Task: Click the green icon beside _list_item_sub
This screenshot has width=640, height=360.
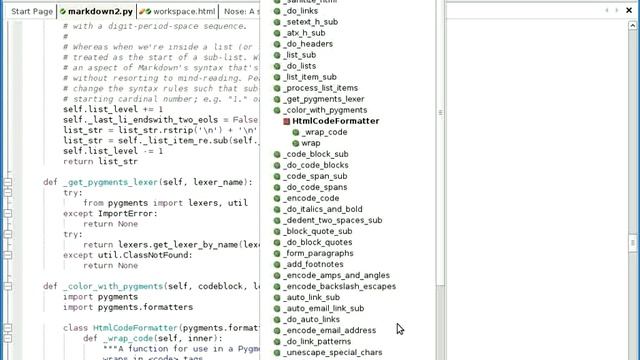Action: [277, 77]
